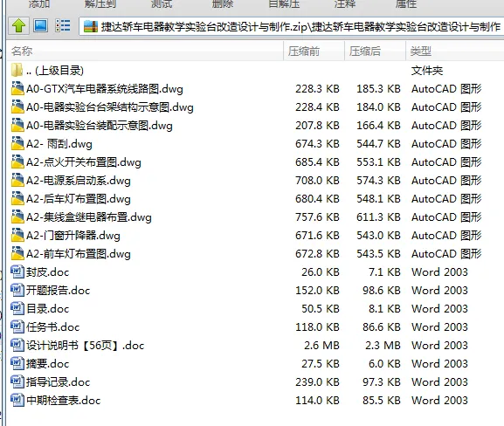504x426 pixels.
Task: Click the zip archive path field
Action: (x=291, y=26)
